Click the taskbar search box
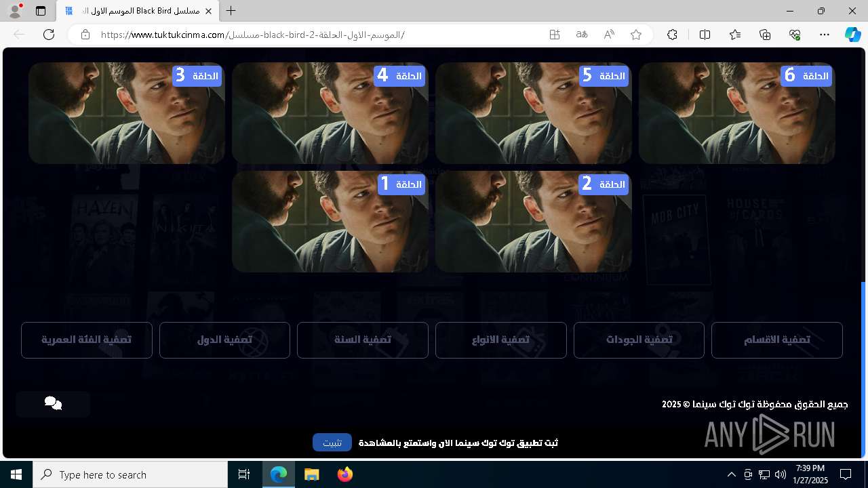 (130, 474)
